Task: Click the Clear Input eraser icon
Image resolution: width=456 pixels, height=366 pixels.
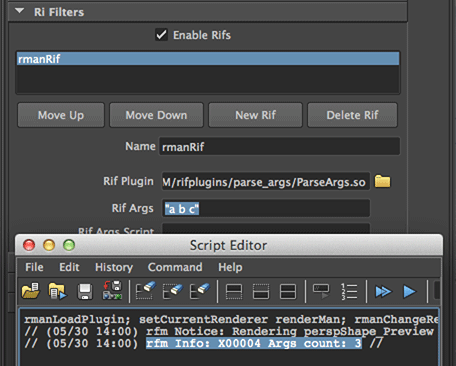Action: click(173, 291)
